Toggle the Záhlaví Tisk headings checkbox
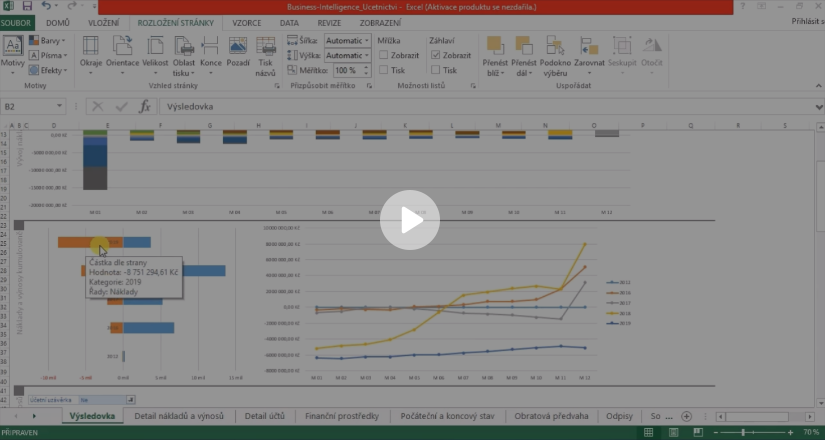 [436, 70]
